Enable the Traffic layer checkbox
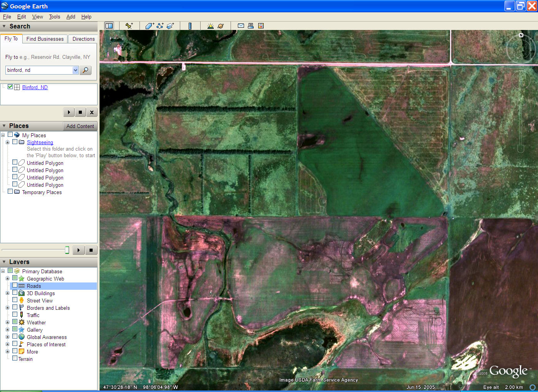This screenshot has height=392, width=538. coord(15,314)
